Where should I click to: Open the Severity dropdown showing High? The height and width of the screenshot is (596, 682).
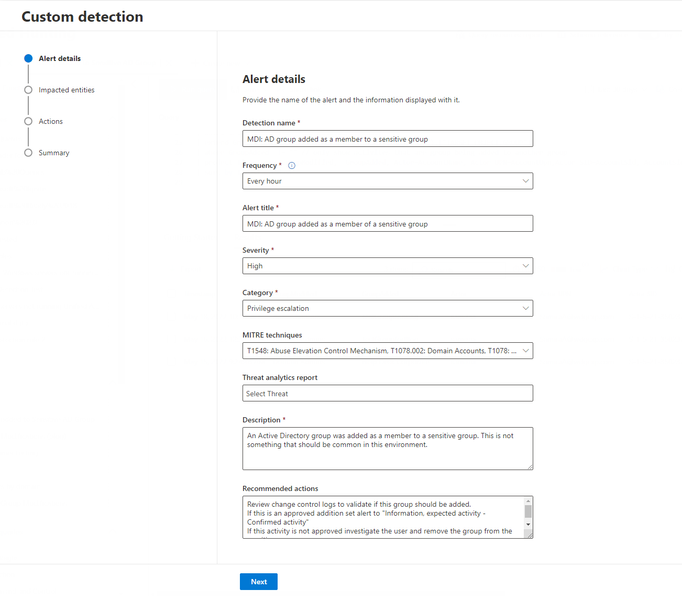[387, 266]
